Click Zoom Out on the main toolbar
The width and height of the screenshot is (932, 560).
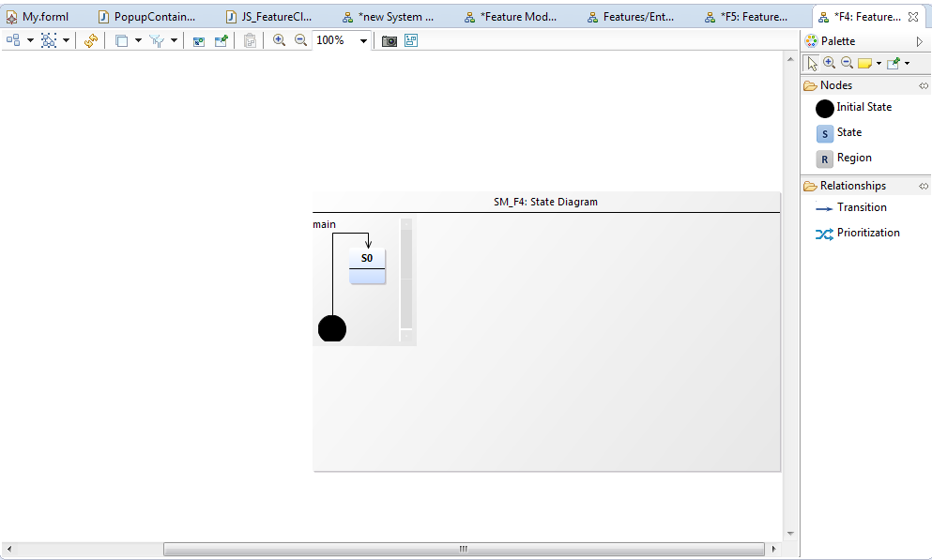(x=300, y=40)
